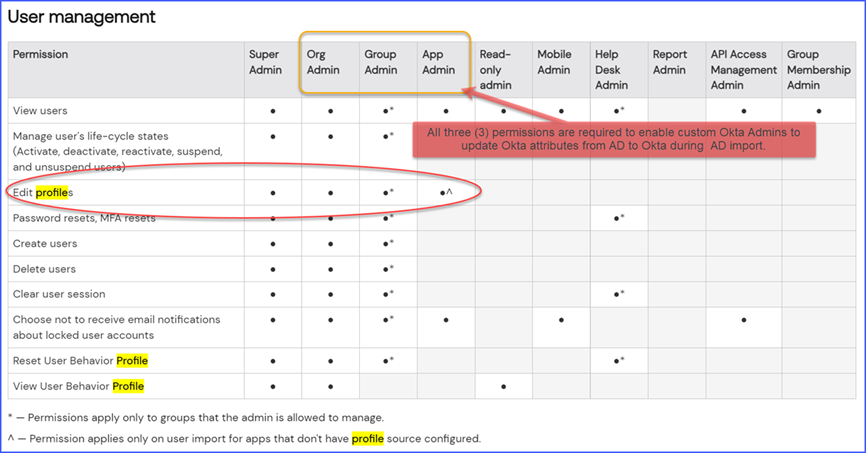Select the "View User Behavior Profile" row label
Screen dimensions: 866x453
[78, 386]
